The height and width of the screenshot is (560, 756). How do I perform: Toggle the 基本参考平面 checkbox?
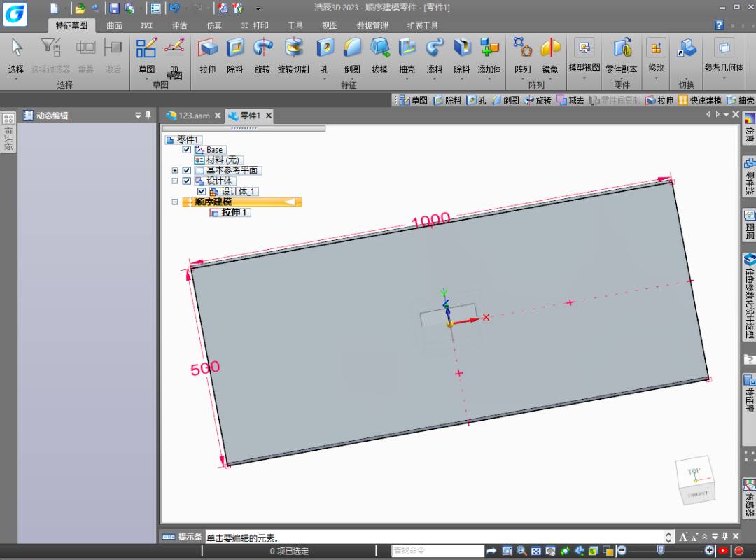click(186, 171)
